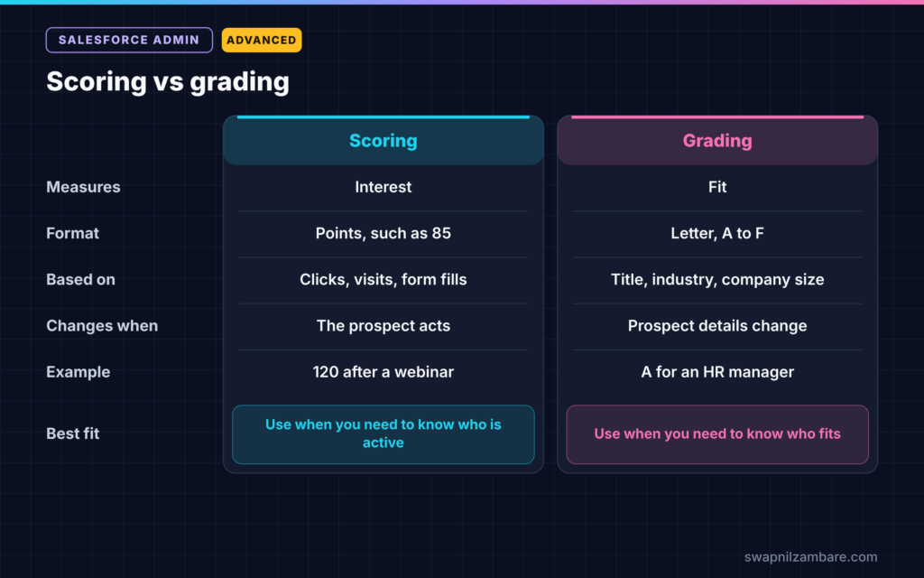Click the ADVANCED yellow badge

[x=262, y=40]
